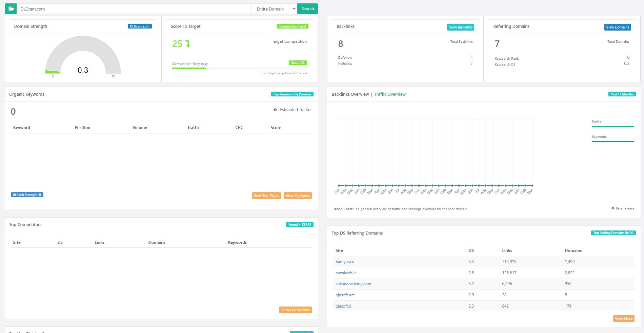Click the Domain Strength gauge showing 0.3
The height and width of the screenshot is (333, 644).
pyautogui.click(x=83, y=55)
